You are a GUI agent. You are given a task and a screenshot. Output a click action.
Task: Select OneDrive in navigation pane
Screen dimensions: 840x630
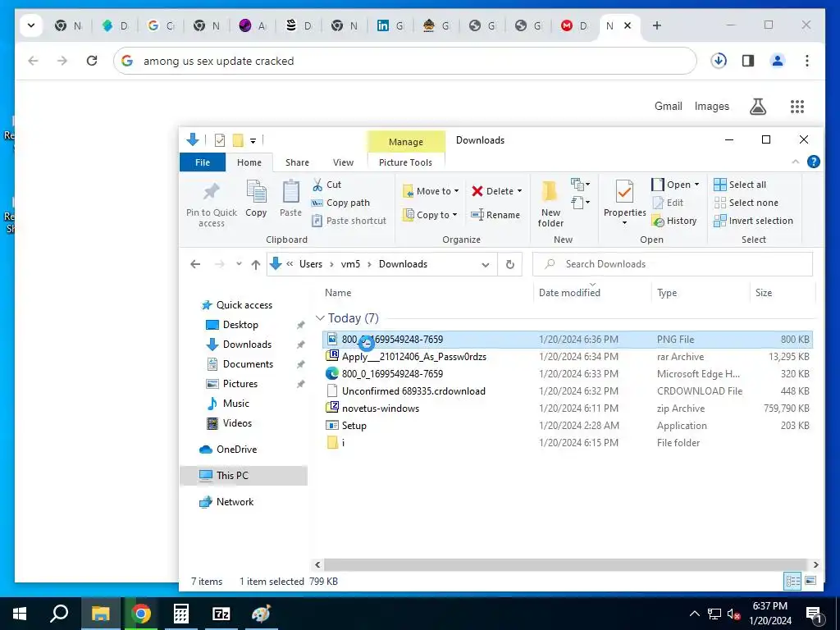click(x=236, y=450)
